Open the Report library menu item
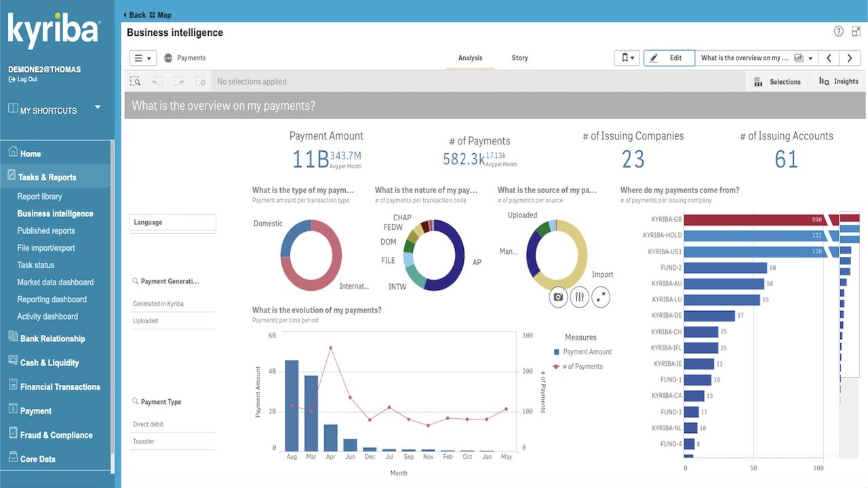The image size is (868, 488). pyautogui.click(x=39, y=197)
